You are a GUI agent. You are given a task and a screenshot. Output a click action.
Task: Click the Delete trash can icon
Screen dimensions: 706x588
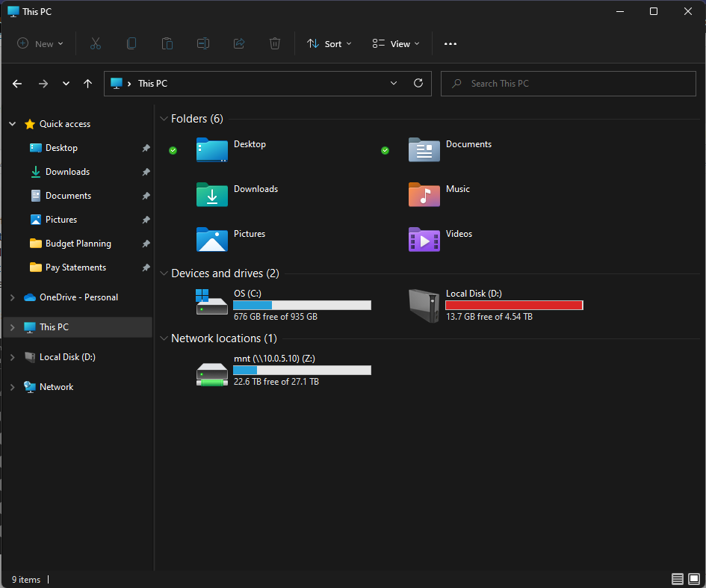[x=275, y=44]
